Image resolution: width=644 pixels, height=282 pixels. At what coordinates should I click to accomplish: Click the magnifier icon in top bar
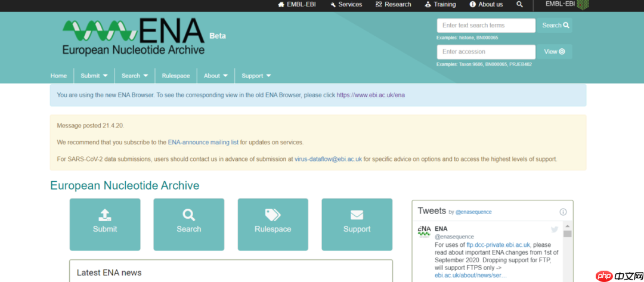(x=519, y=5)
